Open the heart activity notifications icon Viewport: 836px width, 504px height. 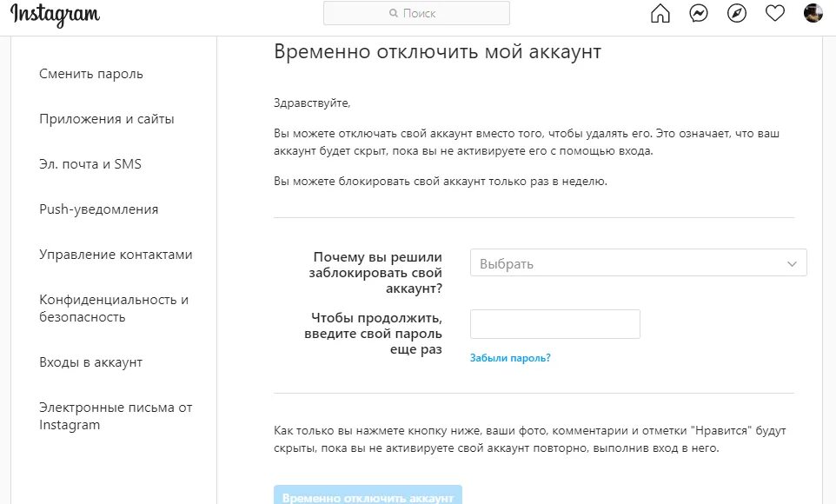pos(775,13)
